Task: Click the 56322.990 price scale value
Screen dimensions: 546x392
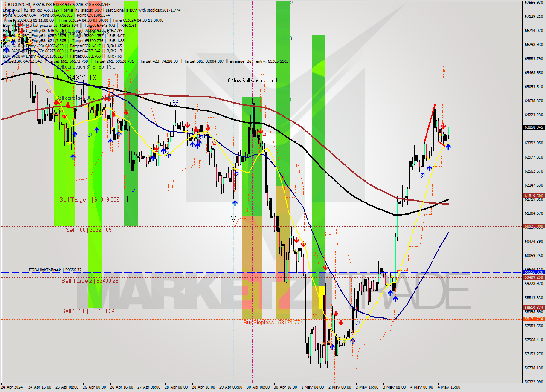Action: tap(534, 382)
